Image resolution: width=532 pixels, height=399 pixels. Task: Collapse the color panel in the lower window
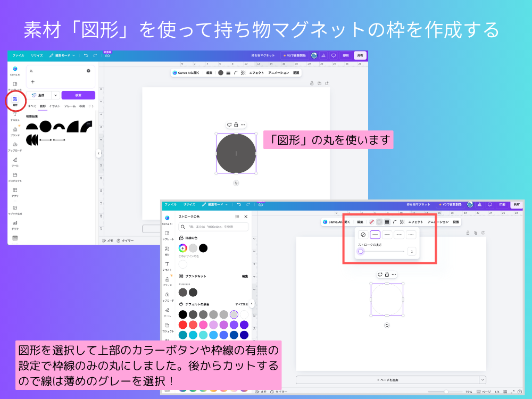pos(252,303)
